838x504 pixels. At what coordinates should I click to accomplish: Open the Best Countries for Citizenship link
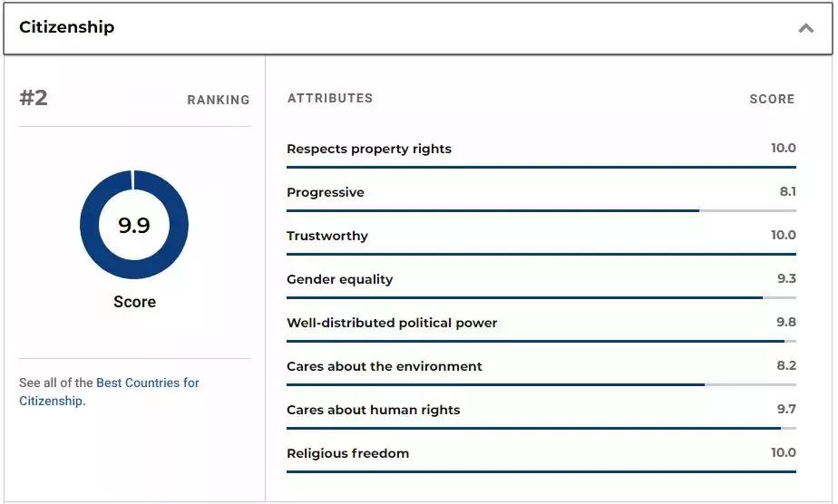[x=147, y=383]
